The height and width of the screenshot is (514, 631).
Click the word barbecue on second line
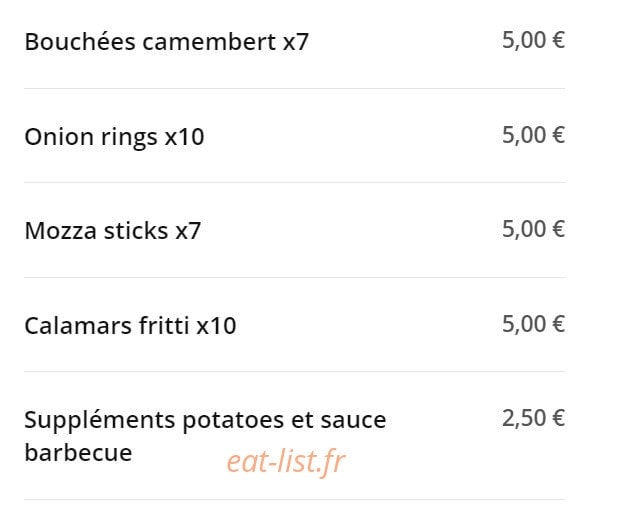(78, 453)
